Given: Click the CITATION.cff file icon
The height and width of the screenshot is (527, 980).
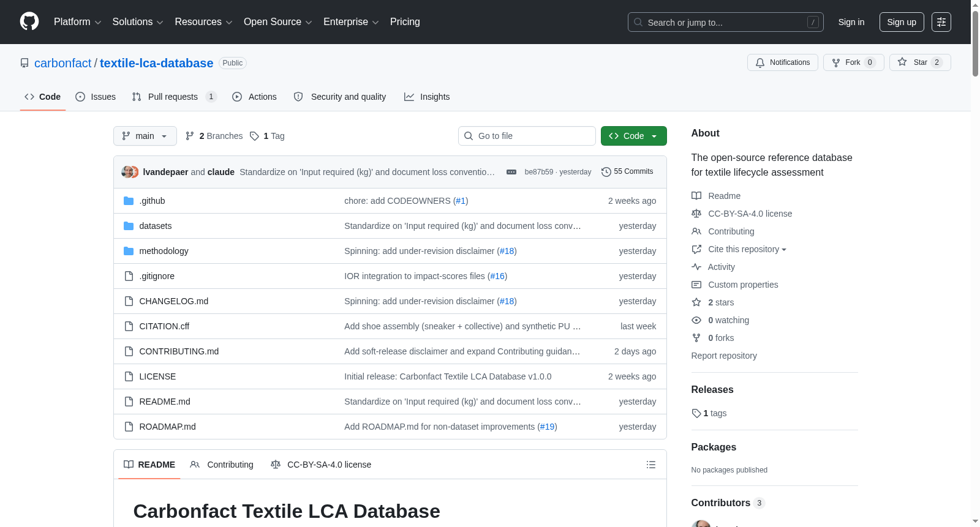Looking at the screenshot, I should click(x=129, y=326).
